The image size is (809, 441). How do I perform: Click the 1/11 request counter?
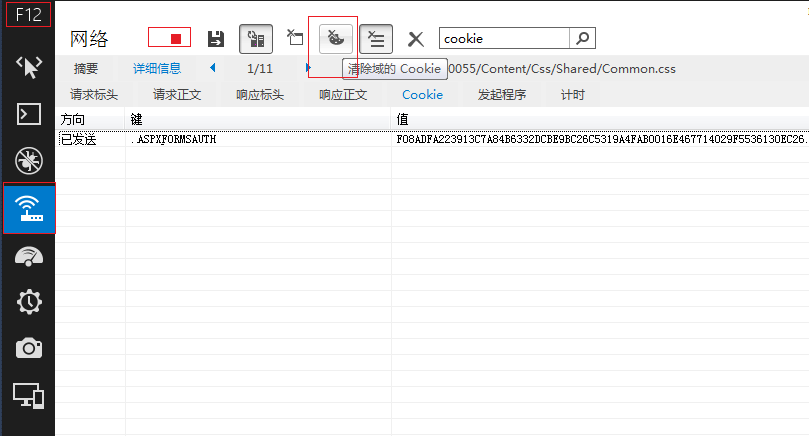tap(260, 69)
